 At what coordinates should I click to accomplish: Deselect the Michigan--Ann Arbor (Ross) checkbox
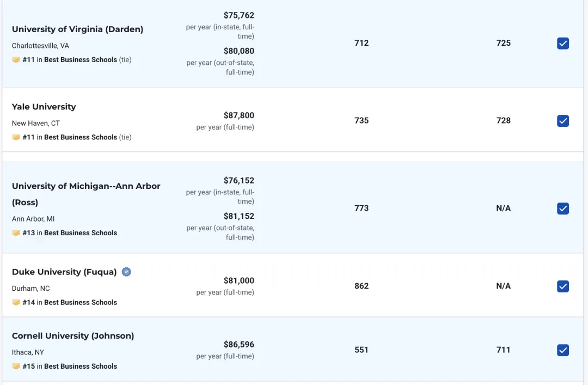pyautogui.click(x=563, y=209)
